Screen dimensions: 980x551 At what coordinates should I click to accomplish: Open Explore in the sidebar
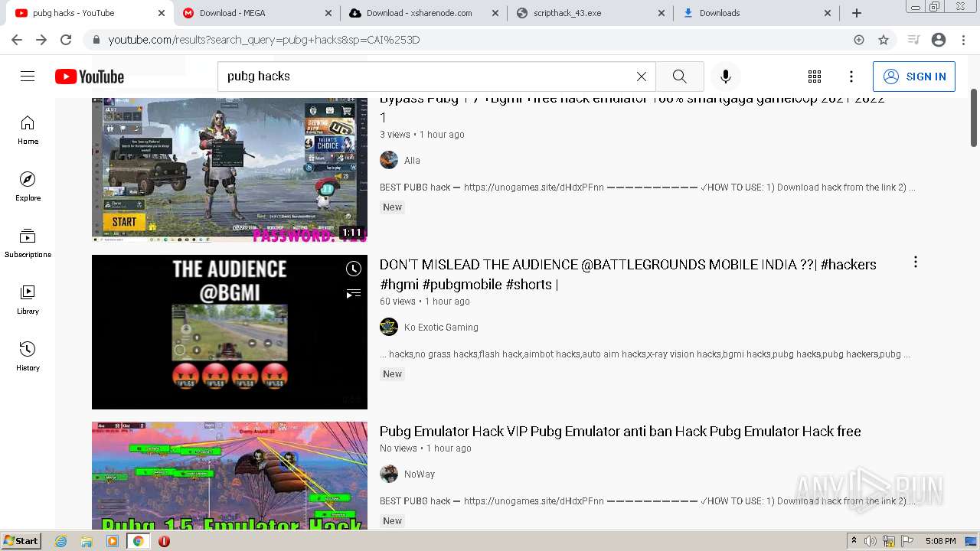pos(28,187)
